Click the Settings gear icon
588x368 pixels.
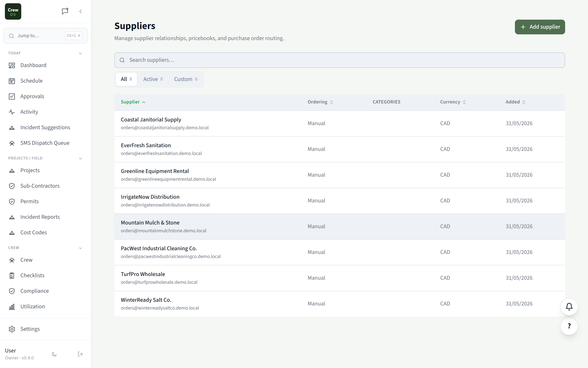click(x=12, y=329)
